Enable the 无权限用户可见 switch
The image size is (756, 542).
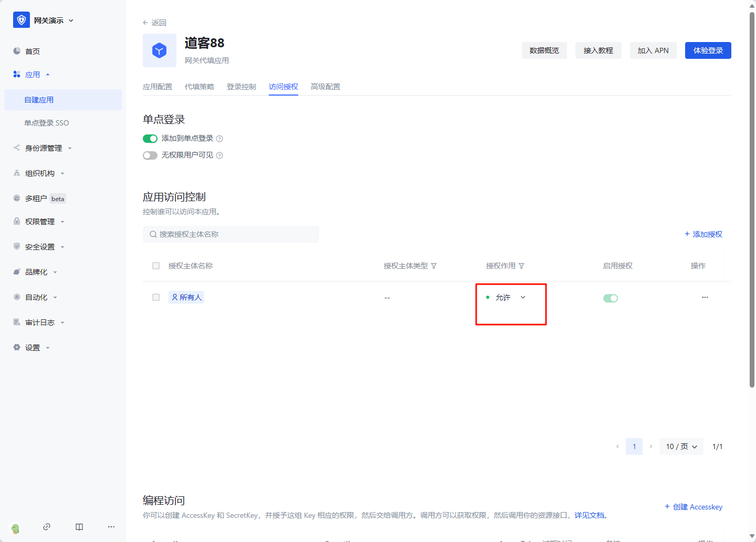click(150, 155)
